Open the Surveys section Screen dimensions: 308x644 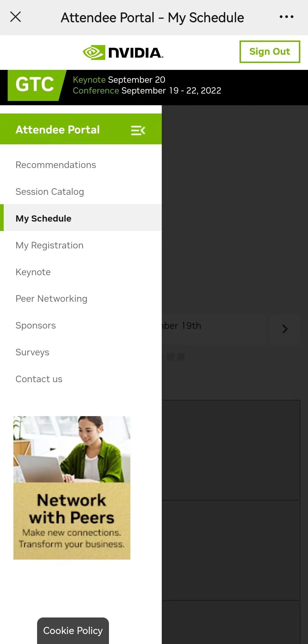coord(32,352)
